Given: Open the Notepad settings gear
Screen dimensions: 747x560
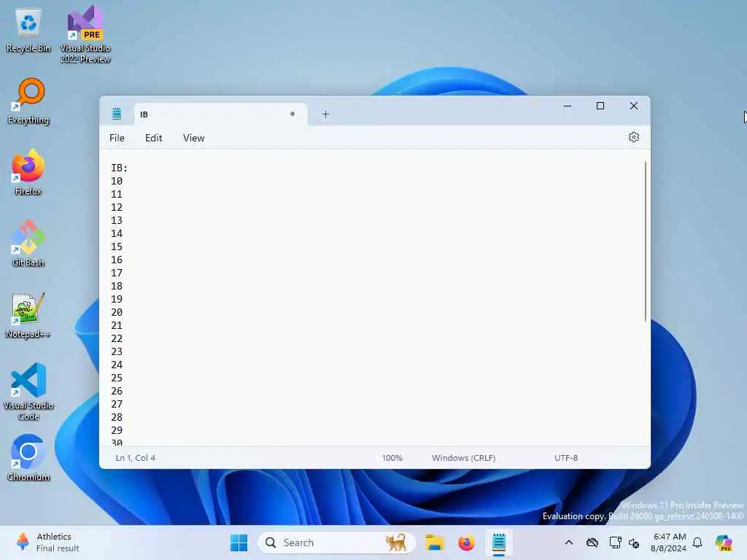Looking at the screenshot, I should pyautogui.click(x=633, y=137).
